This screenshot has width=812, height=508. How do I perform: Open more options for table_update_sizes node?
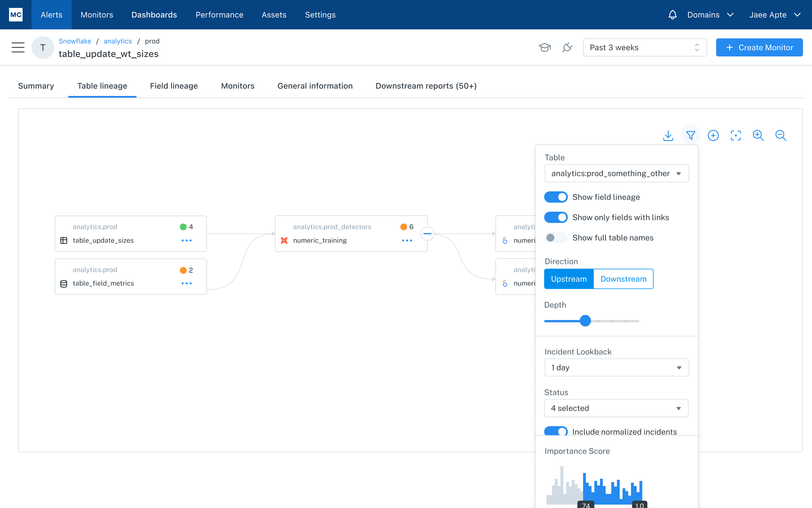187,240
